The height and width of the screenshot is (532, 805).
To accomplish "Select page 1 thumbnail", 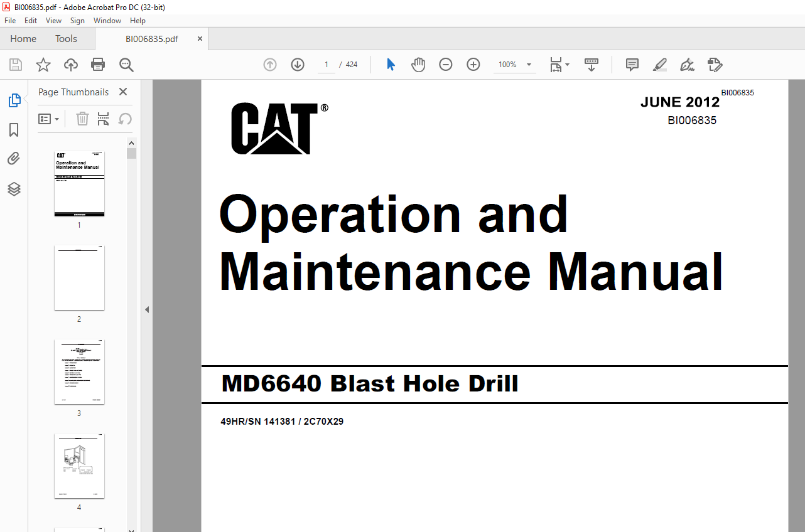I will pyautogui.click(x=79, y=183).
